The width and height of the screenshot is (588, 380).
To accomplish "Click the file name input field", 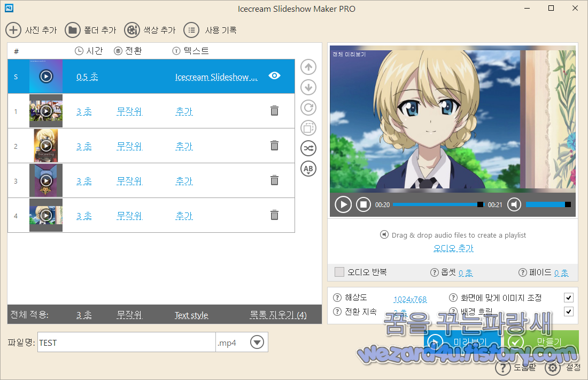I will point(127,342).
